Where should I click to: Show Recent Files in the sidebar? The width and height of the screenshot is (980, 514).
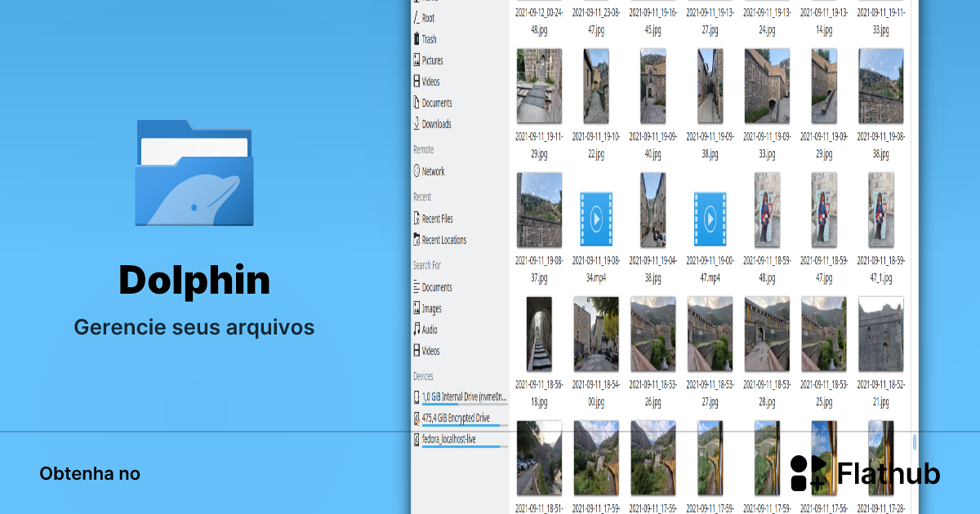(436, 219)
